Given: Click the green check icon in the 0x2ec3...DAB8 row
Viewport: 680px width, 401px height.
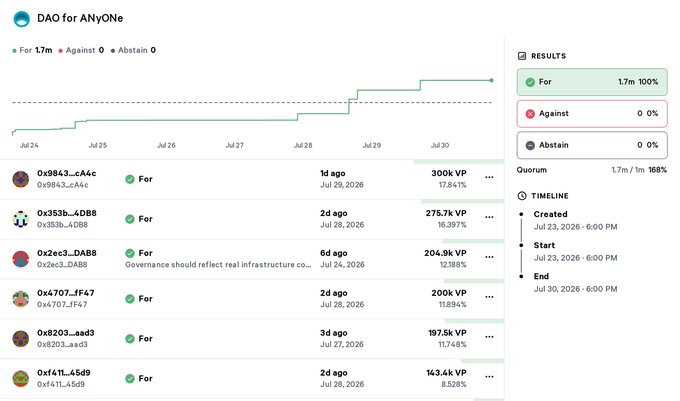Looking at the screenshot, I should pyautogui.click(x=130, y=253).
